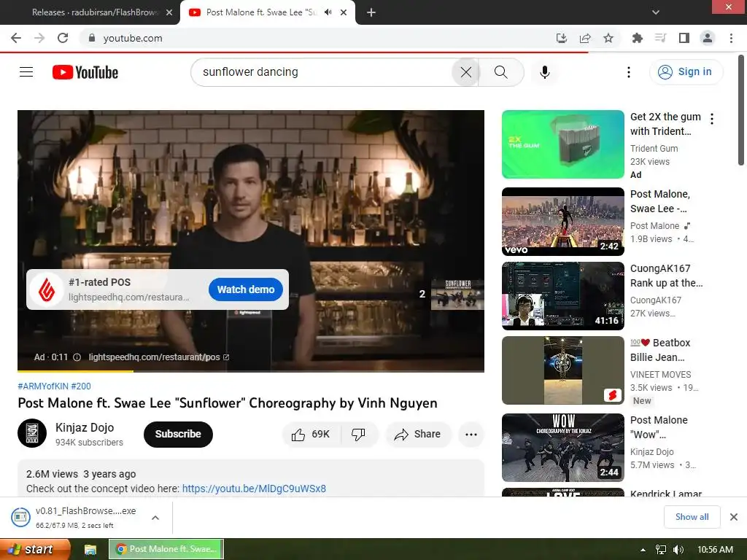The height and width of the screenshot is (560, 747).
Task: Open YouTube settings three-dot menu
Action: 628,72
